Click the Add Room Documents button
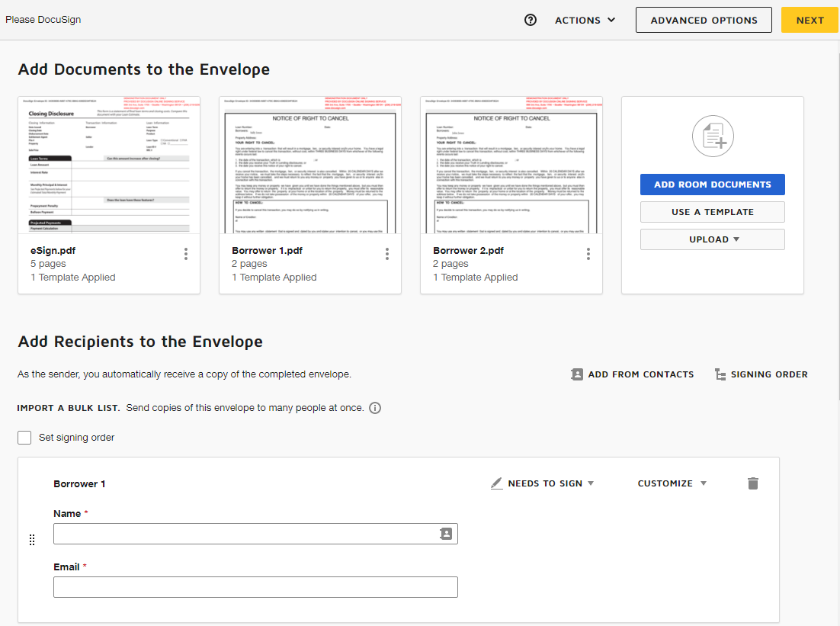 [712, 185]
